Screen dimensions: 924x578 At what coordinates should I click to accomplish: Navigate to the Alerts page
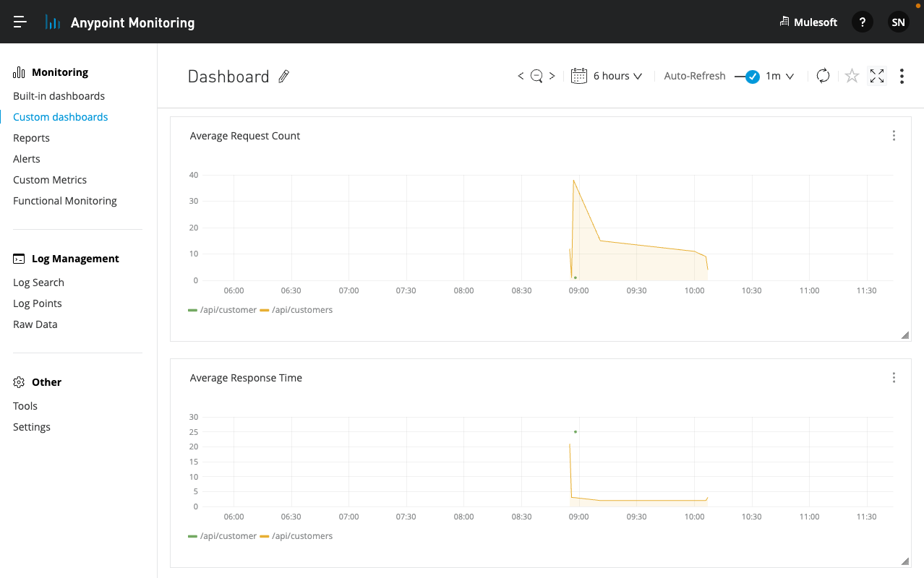point(26,158)
